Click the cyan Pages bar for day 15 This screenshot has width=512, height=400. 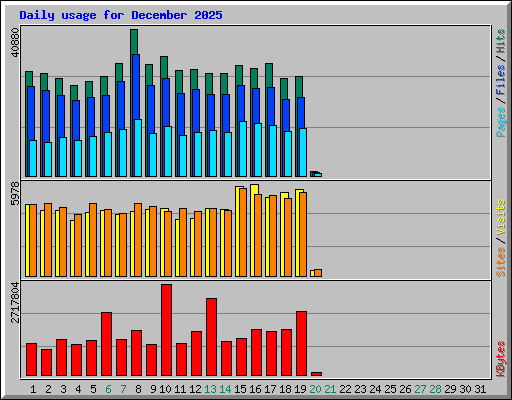(x=243, y=149)
